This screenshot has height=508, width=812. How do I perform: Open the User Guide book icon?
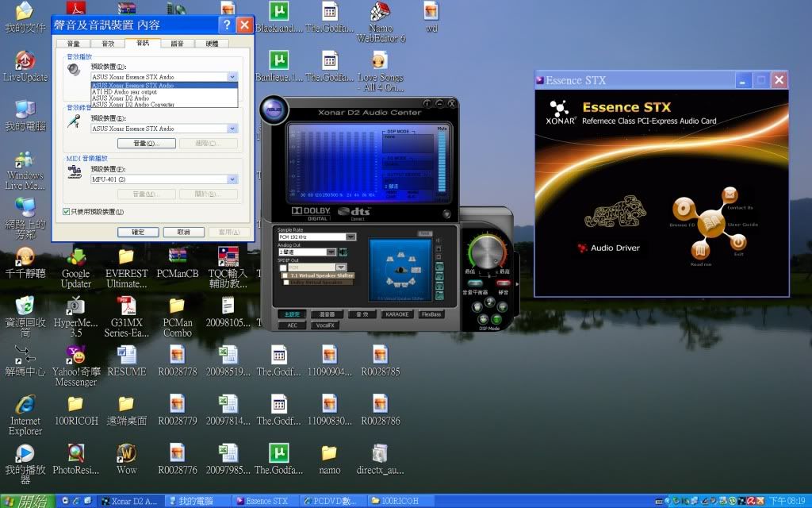tap(711, 223)
